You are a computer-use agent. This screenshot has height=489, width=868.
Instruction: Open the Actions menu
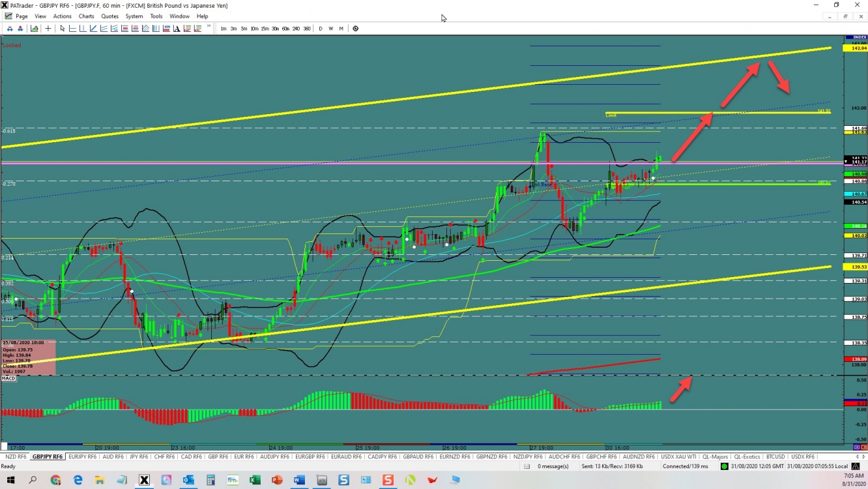pos(63,16)
